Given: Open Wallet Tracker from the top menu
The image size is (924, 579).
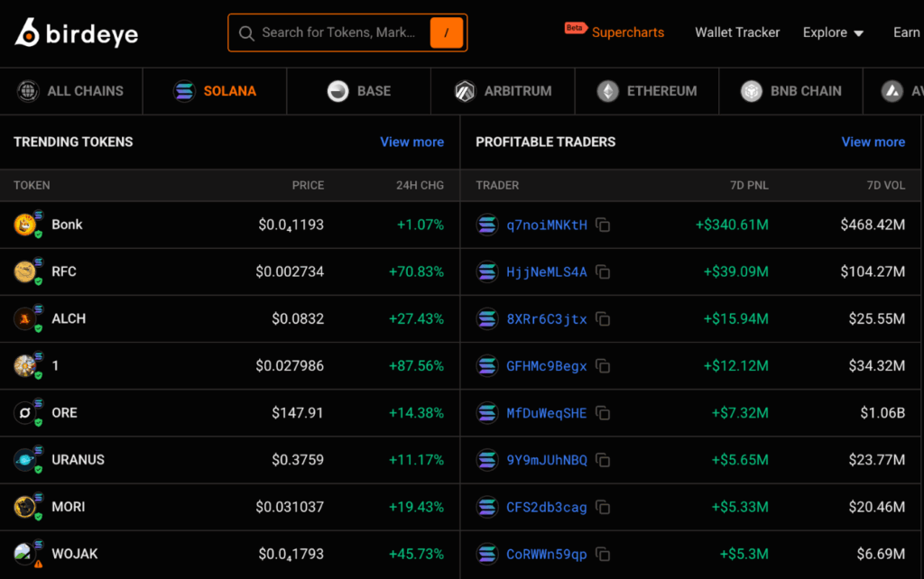Looking at the screenshot, I should (737, 32).
